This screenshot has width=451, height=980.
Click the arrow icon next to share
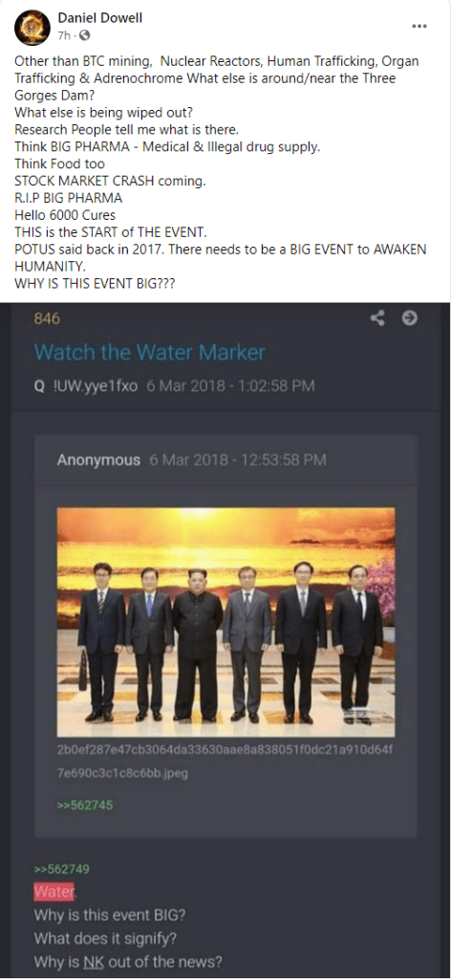tap(409, 318)
